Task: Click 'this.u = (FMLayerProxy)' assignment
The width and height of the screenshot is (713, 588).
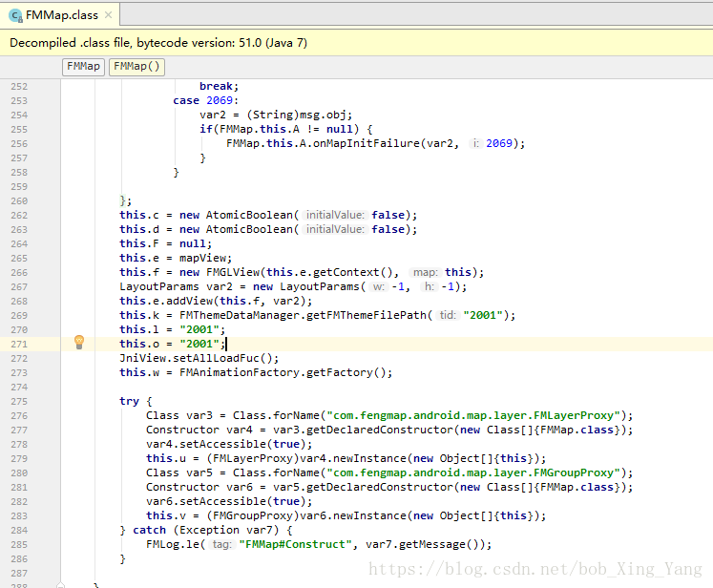Action: [346, 458]
